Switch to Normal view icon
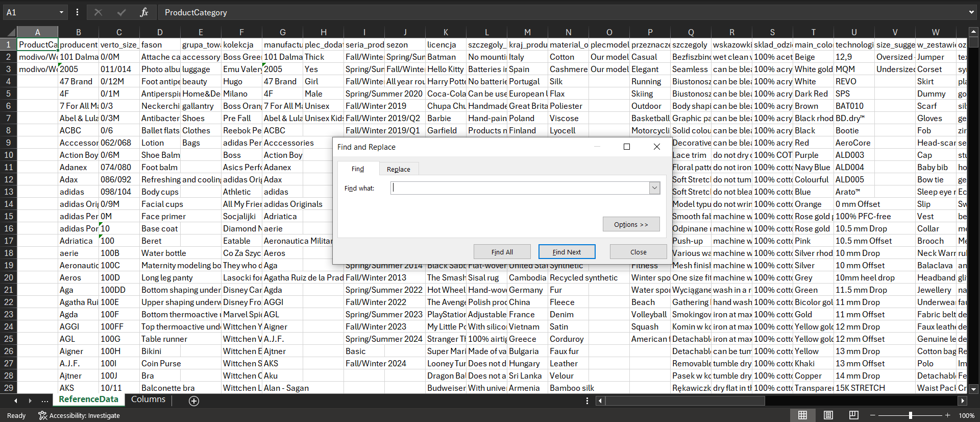This screenshot has height=422, width=980. (802, 415)
